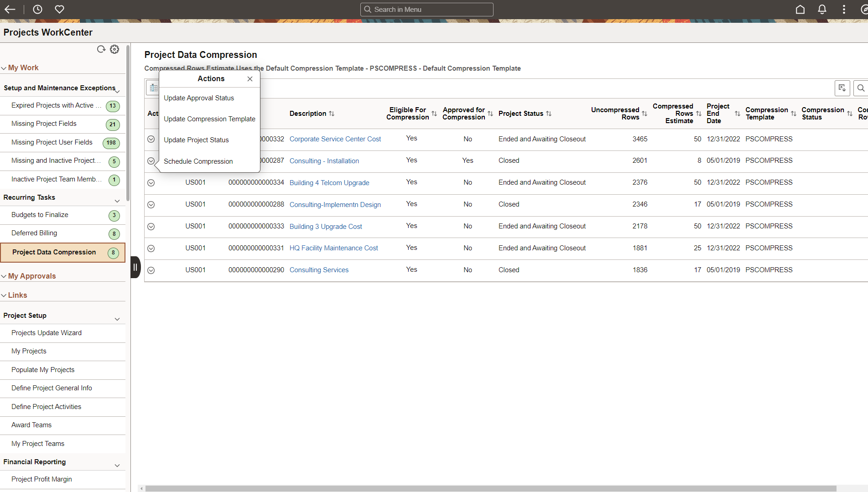
Task: Open the Projects Update Wizard link
Action: click(46, 332)
